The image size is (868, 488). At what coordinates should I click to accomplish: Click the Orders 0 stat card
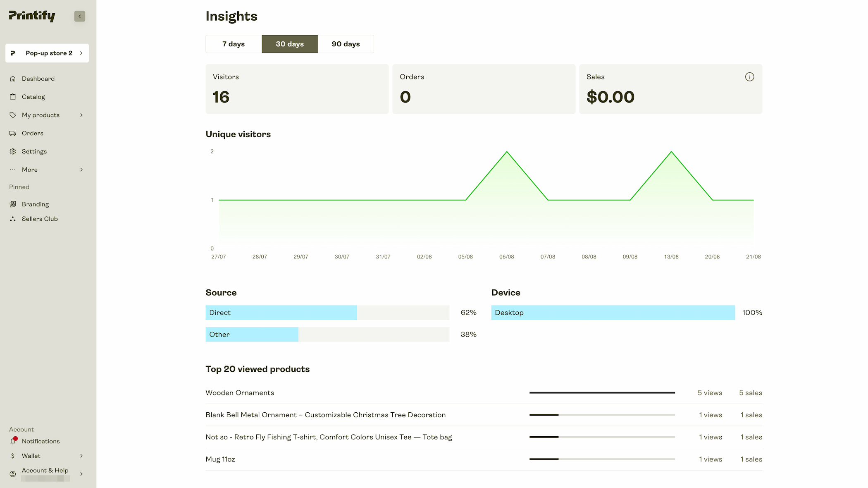(x=484, y=89)
